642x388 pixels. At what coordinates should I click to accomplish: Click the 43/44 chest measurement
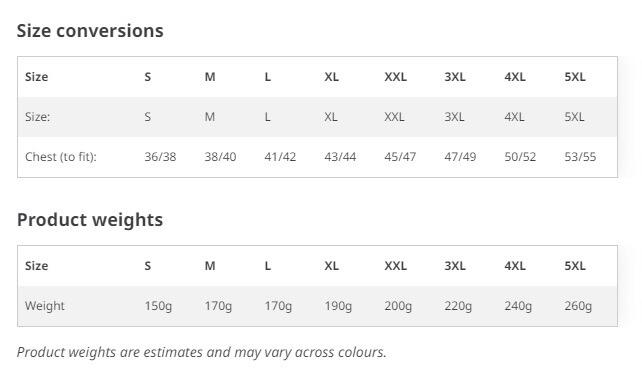coord(340,157)
